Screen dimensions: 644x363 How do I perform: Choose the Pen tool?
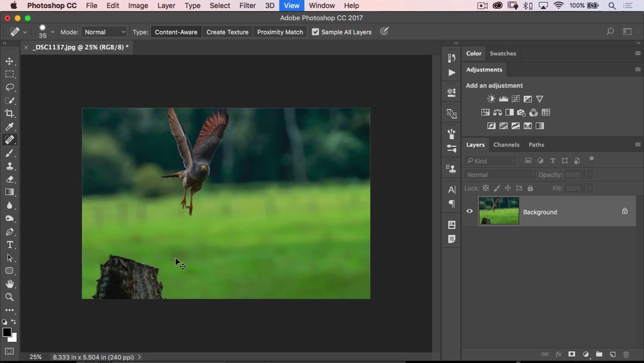click(x=10, y=232)
